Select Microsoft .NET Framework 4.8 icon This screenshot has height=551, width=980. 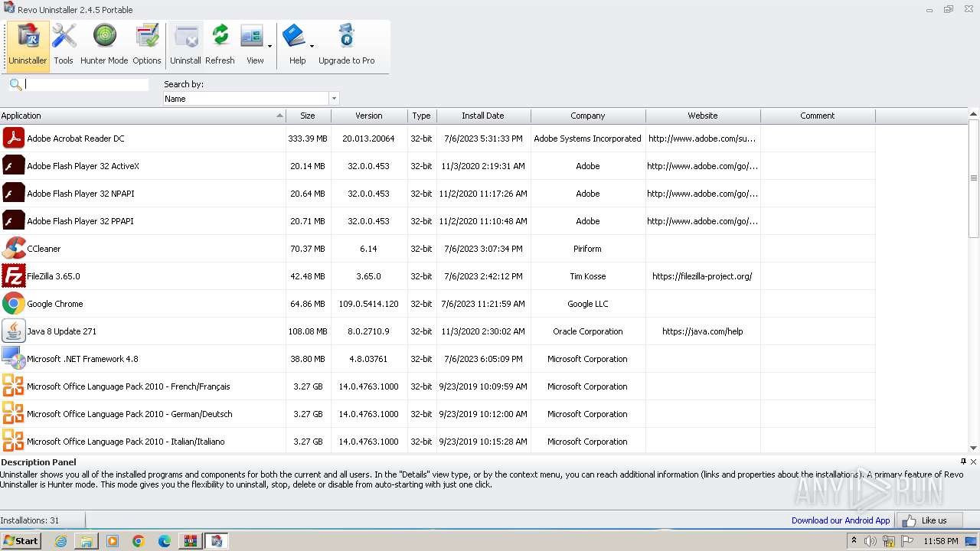[13, 359]
